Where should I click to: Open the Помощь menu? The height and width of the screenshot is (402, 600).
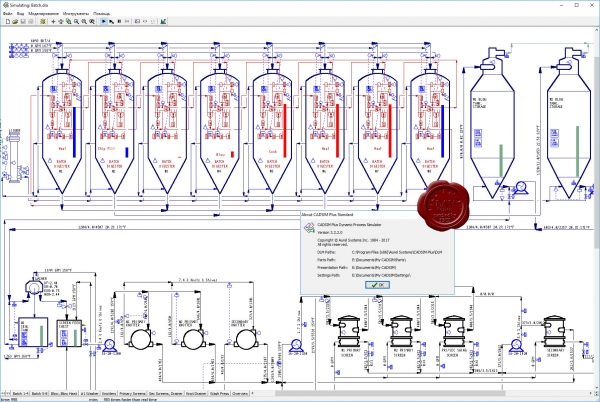(101, 14)
